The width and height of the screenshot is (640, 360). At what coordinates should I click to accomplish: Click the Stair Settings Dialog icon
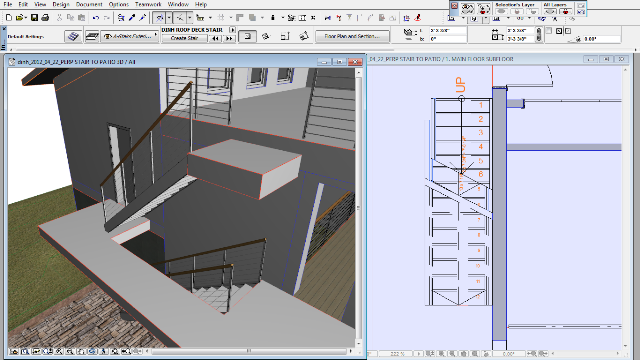73,36
